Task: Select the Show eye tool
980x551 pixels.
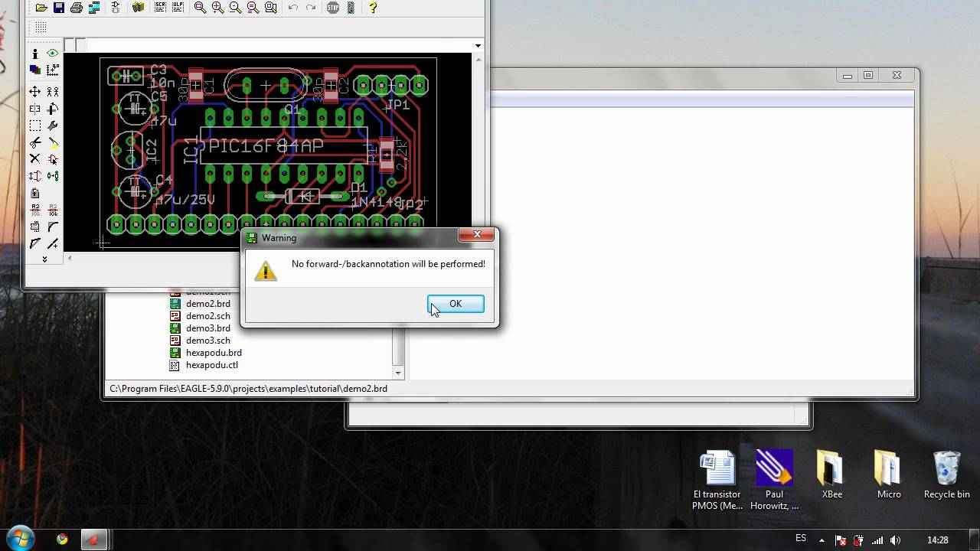Action: (x=53, y=54)
